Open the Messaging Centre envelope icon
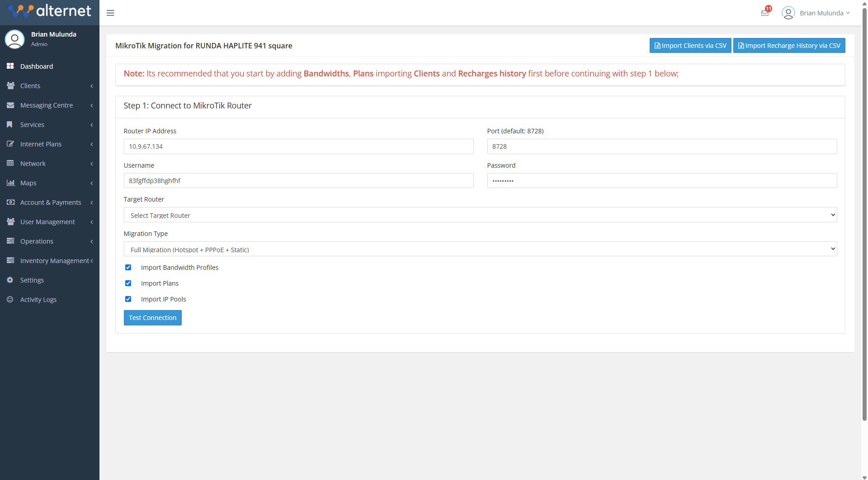Screen dimensions: 868x480 (10, 105)
